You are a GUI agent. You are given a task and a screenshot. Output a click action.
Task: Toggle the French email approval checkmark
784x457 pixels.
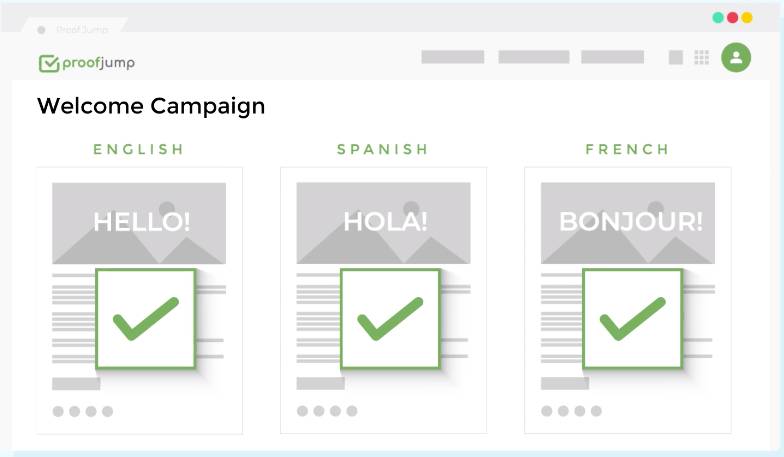click(632, 319)
